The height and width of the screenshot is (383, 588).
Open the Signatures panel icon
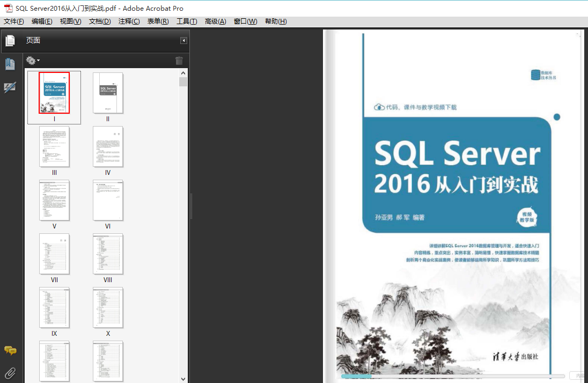pyautogui.click(x=10, y=87)
